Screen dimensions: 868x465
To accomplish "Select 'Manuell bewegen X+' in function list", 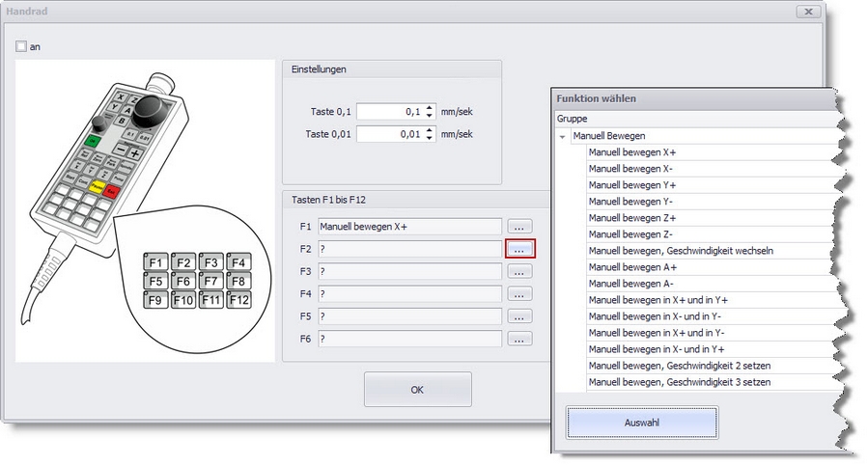I will click(631, 152).
